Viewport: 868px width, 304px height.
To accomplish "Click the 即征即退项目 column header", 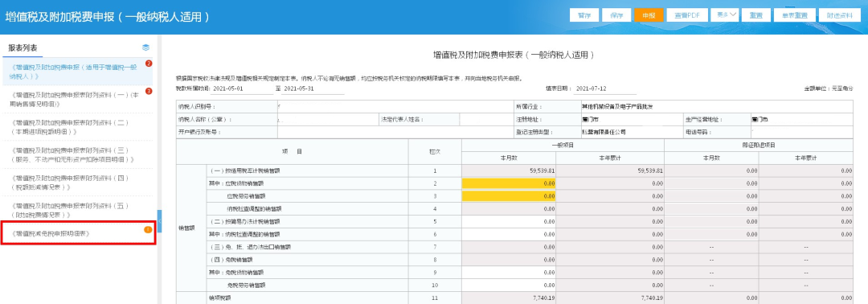I will click(759, 145).
